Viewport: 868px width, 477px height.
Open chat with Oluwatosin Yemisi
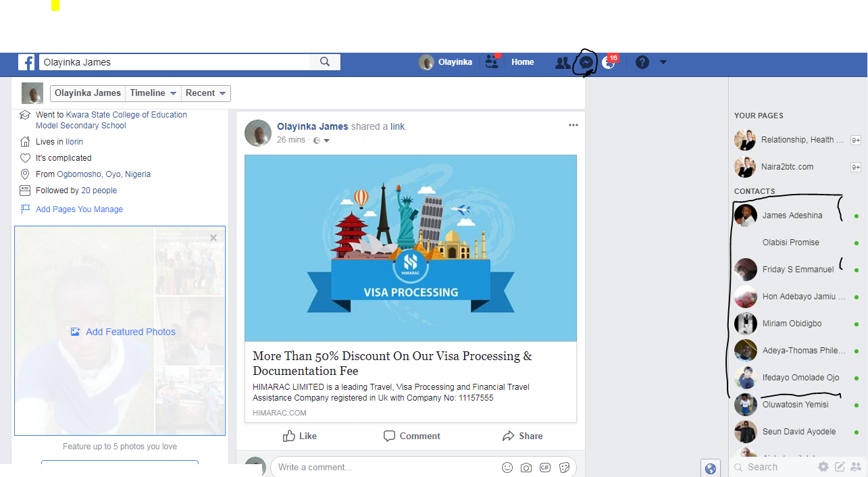(797, 405)
